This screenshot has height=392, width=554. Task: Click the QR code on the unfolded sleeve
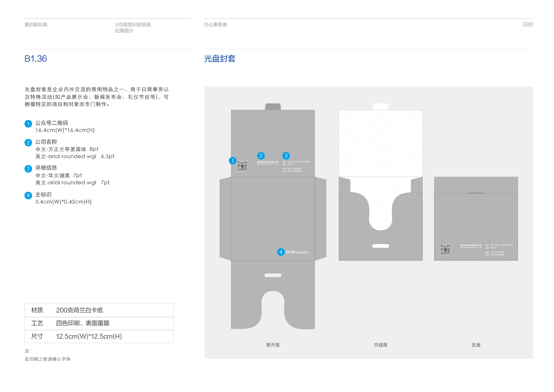coord(242,166)
